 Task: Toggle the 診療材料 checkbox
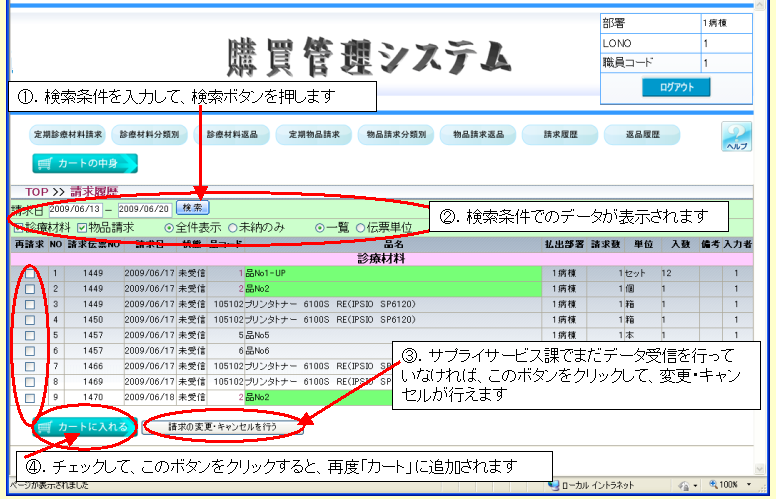(18, 228)
